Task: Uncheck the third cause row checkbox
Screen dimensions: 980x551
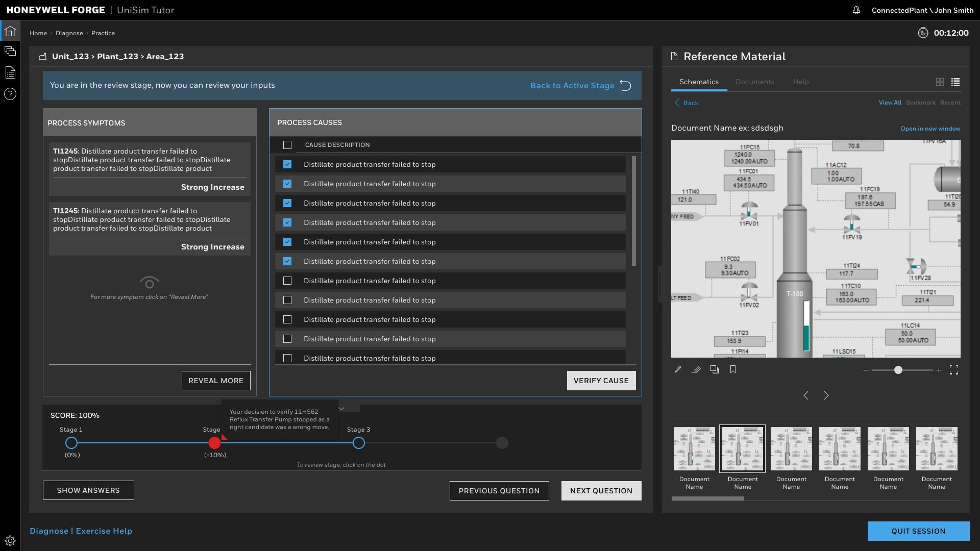Action: (287, 203)
